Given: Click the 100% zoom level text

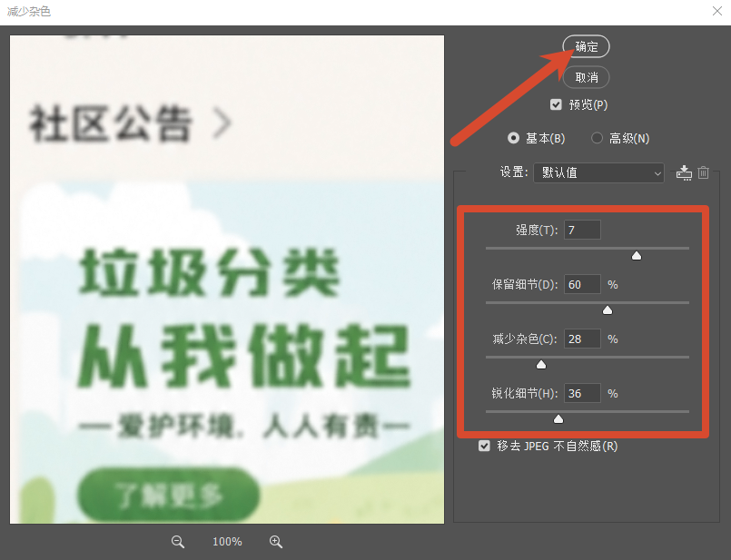Looking at the screenshot, I should (227, 542).
